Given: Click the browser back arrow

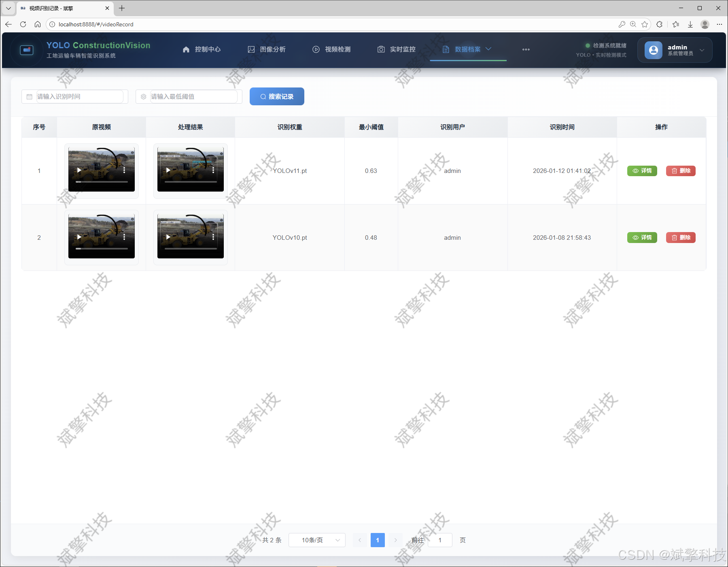Looking at the screenshot, I should 8,24.
